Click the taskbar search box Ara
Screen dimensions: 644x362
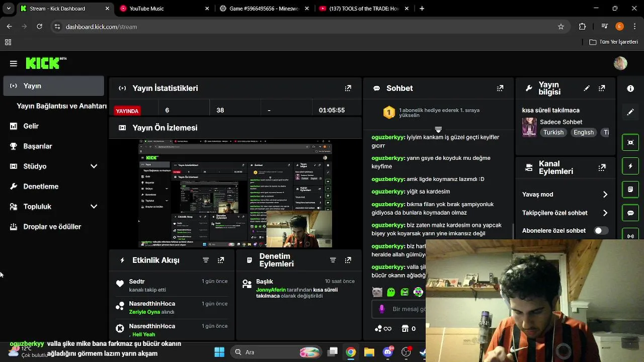[276, 352]
